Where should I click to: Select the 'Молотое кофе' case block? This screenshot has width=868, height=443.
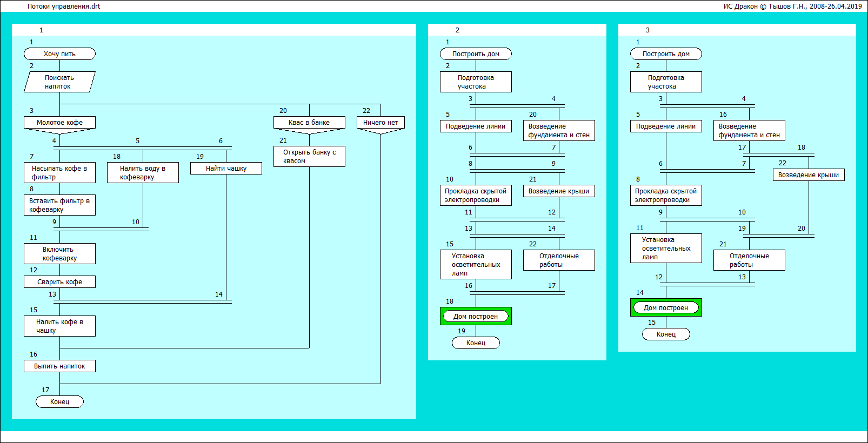pos(59,123)
